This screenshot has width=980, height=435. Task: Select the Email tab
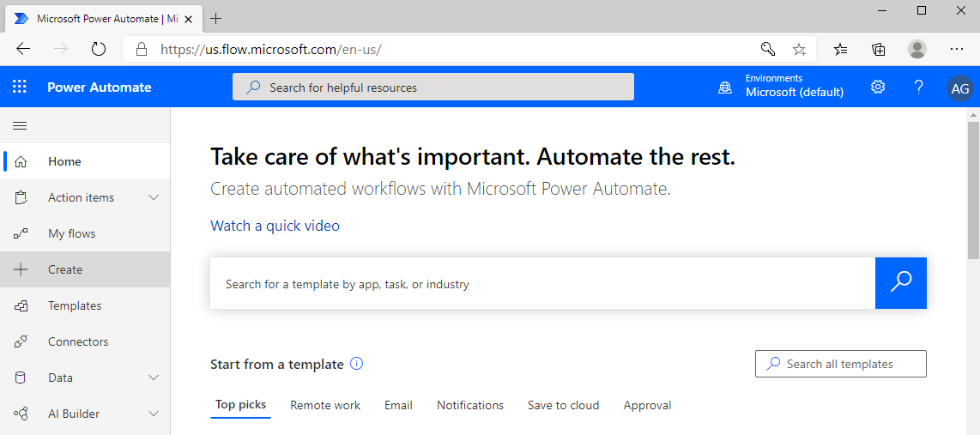398,406
